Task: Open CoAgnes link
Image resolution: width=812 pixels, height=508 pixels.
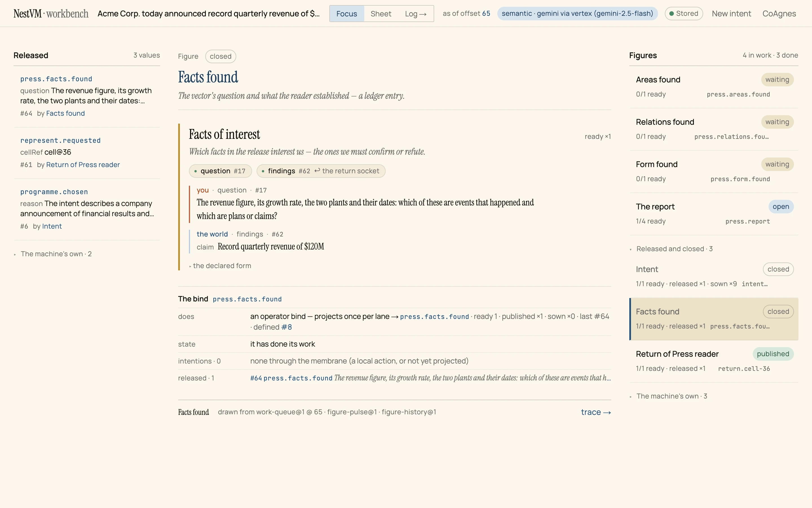Action: click(x=779, y=14)
